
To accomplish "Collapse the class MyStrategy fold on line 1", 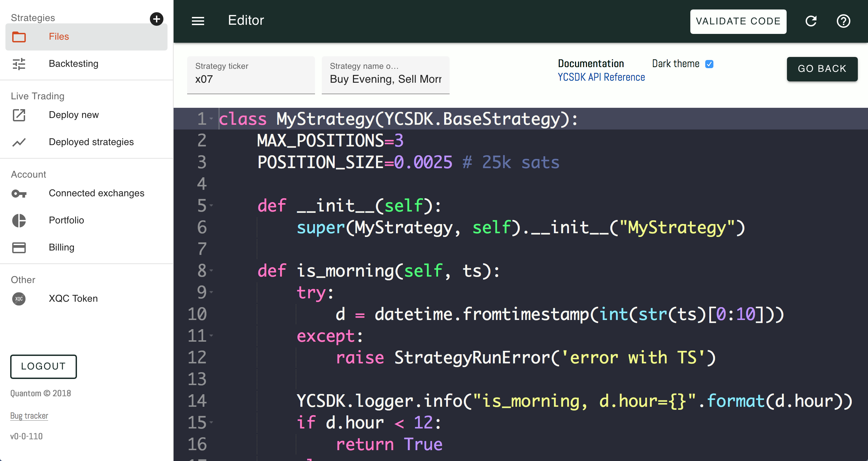I will click(x=211, y=119).
